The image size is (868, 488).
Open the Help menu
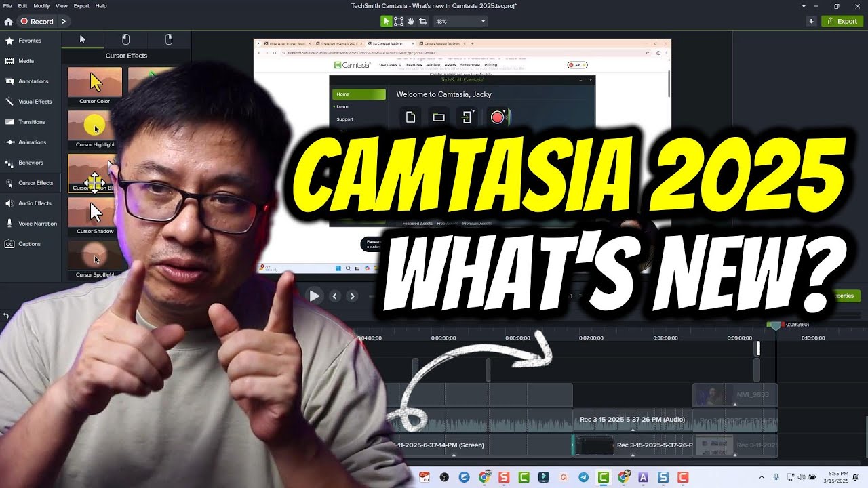coord(101,5)
